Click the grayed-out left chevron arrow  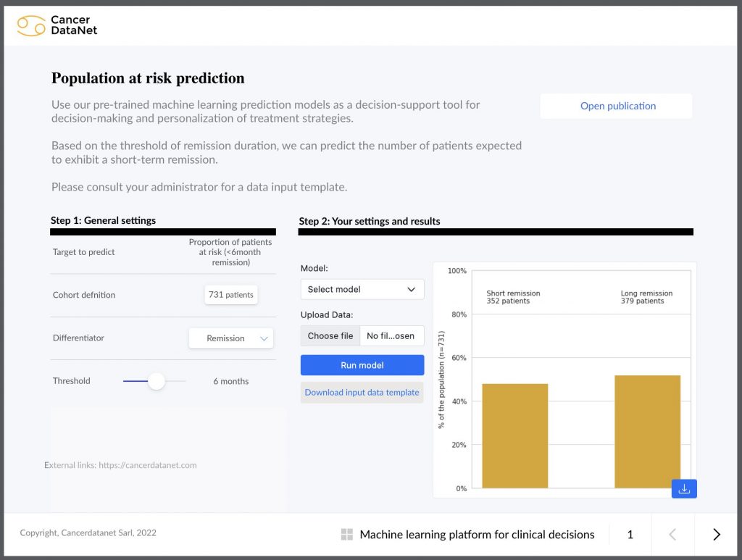[x=672, y=534]
